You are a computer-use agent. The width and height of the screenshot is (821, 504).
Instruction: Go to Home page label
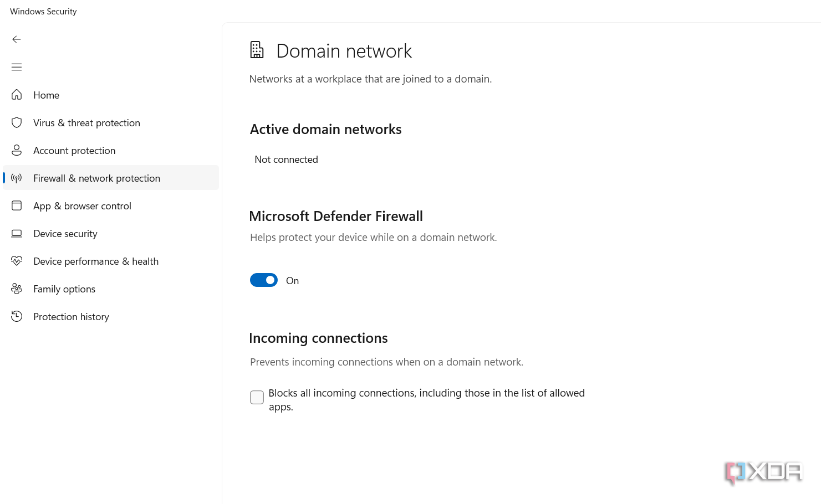(46, 95)
